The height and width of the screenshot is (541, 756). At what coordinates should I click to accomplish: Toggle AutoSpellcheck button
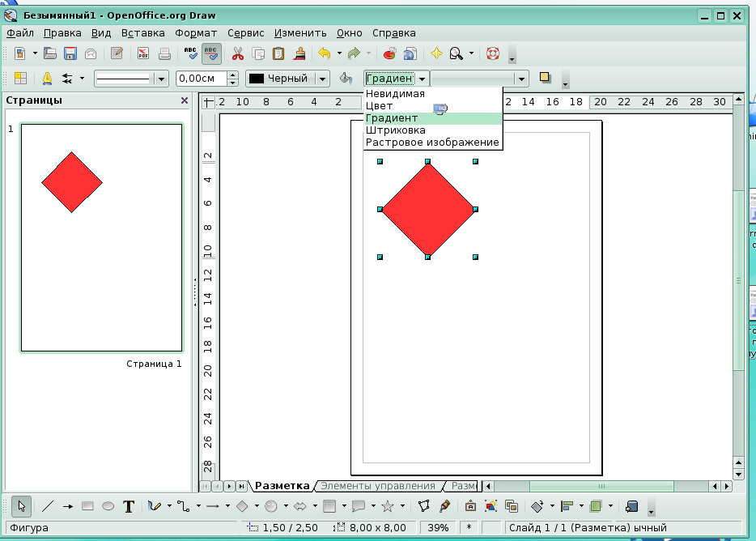click(x=211, y=54)
